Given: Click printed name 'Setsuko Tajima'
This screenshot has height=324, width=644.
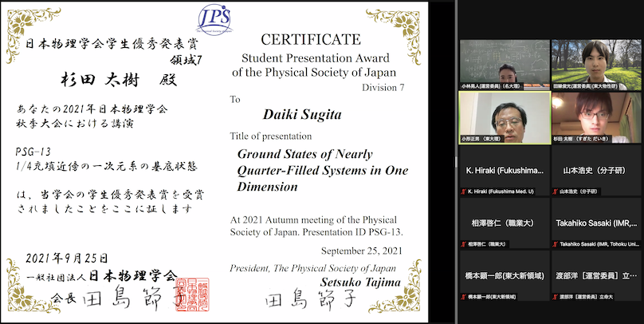Looking at the screenshot, I should click(x=360, y=283).
